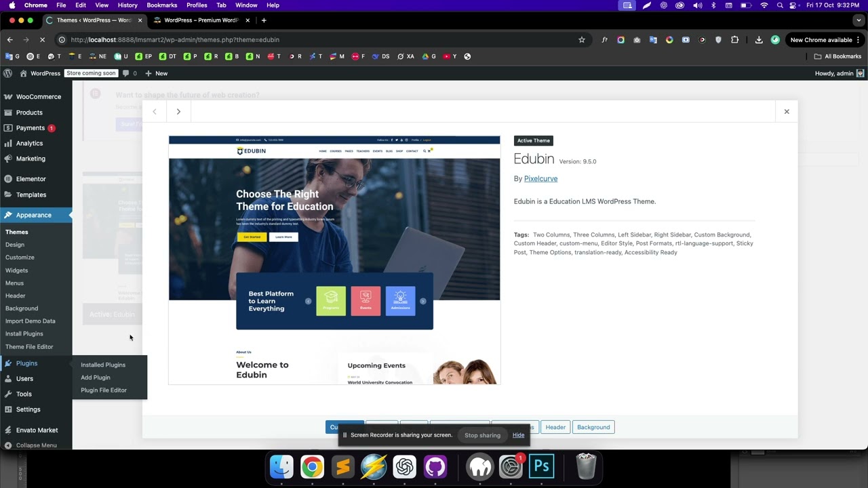Open the Google Drive bookmark labeled G
This screenshot has height=488, width=868.
(x=429, y=56)
